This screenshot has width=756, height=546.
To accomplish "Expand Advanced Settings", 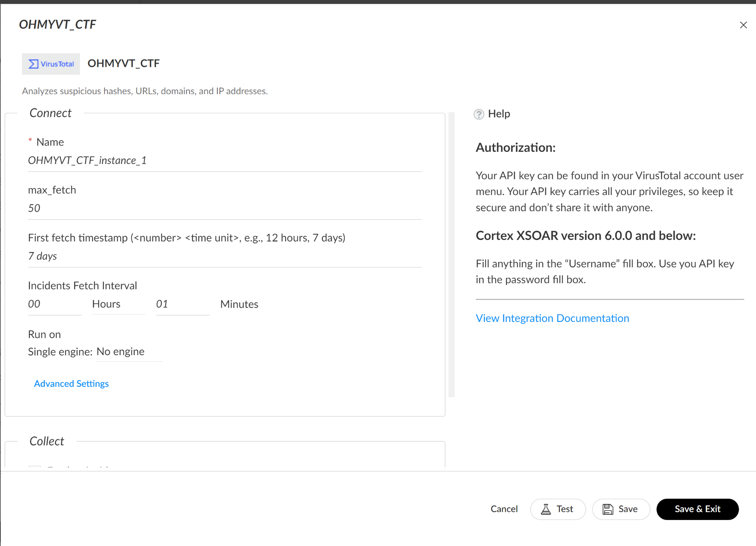I will 71,384.
